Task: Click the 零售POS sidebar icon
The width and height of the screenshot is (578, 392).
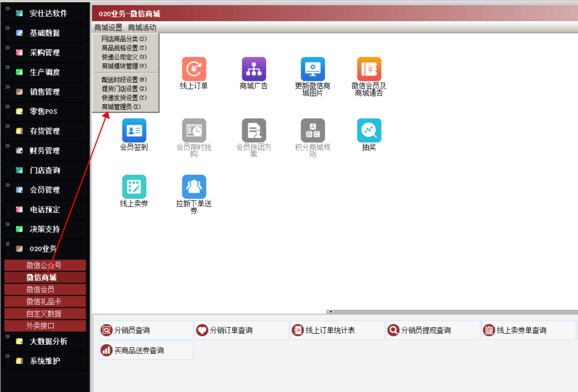Action: [x=19, y=111]
